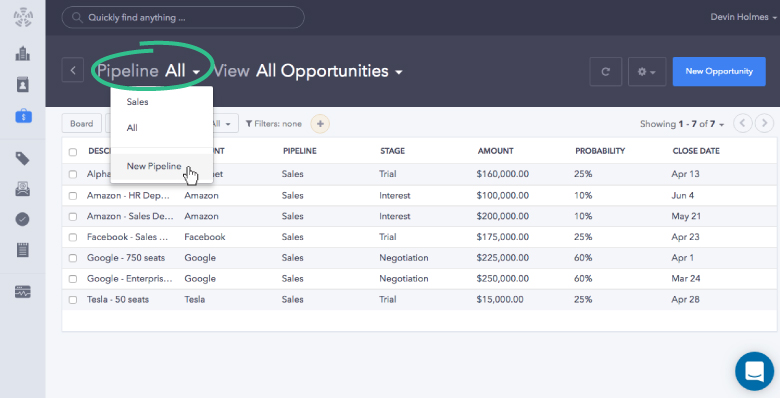Sort by the PROBABILITY column header

coord(600,151)
